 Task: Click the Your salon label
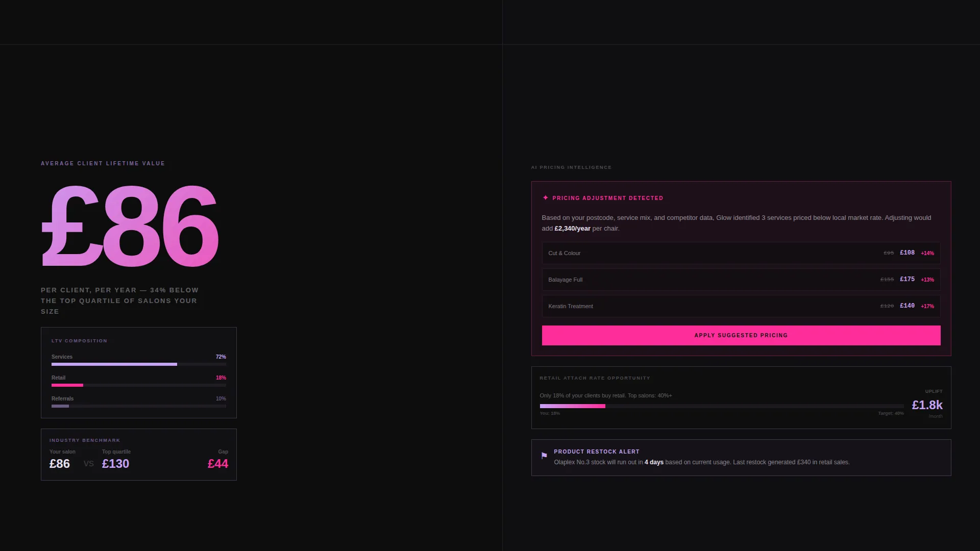coord(62,452)
